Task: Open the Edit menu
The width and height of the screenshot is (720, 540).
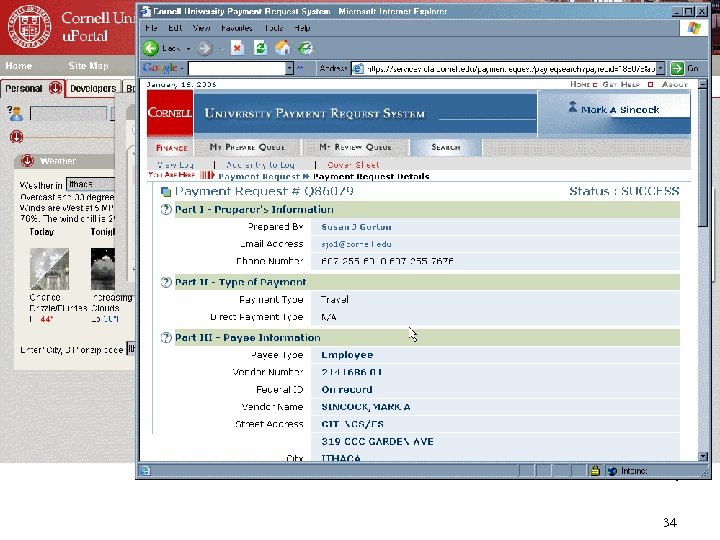Action: click(x=175, y=28)
